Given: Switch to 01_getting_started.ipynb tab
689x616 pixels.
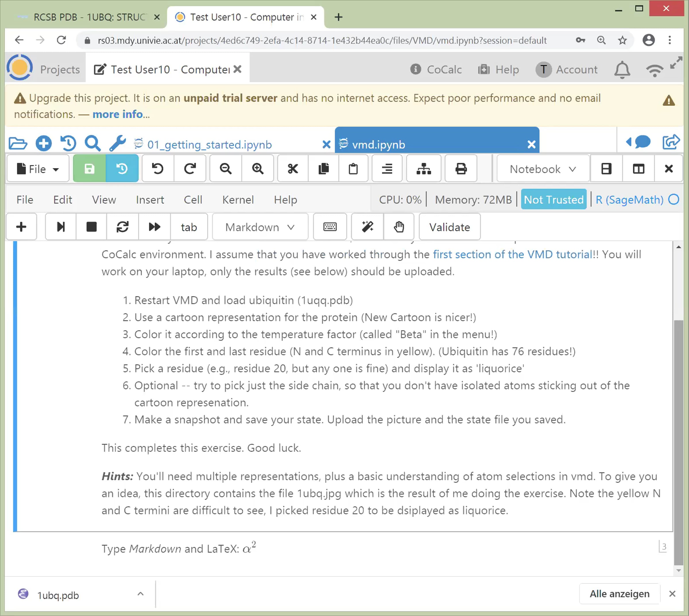Looking at the screenshot, I should click(x=209, y=145).
